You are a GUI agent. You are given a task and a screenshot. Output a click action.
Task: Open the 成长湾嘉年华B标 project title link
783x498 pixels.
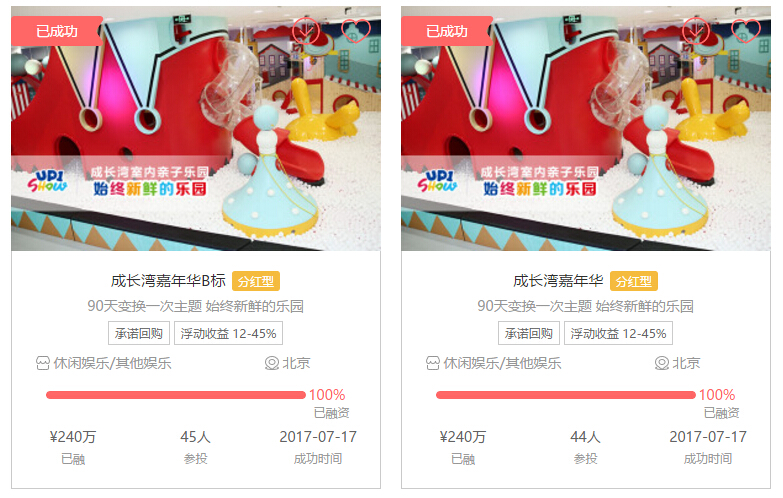tap(168, 281)
